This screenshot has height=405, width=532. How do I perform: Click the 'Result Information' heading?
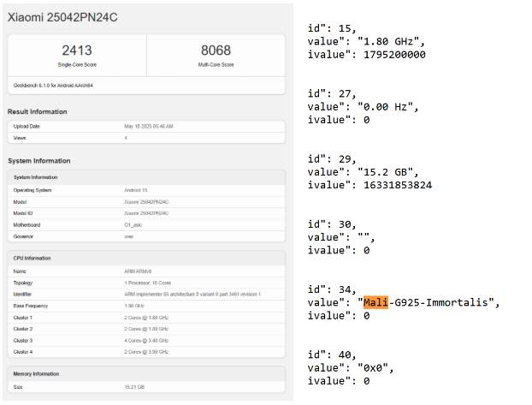(38, 112)
